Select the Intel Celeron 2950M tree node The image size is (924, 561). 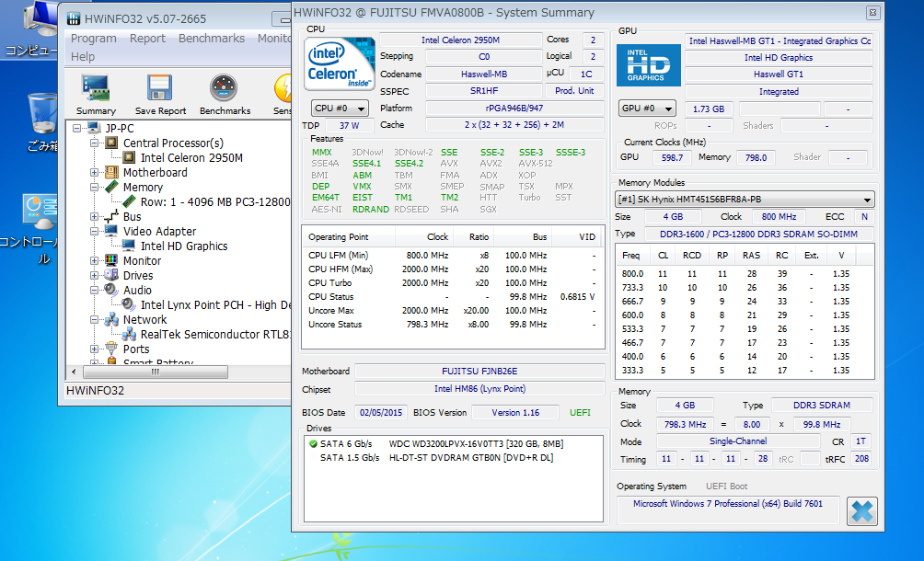(191, 157)
